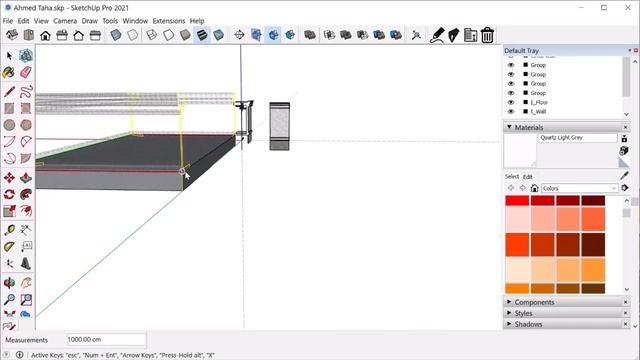Select the Push/Pull tool
Screen dimensions: 640x360
(26, 178)
